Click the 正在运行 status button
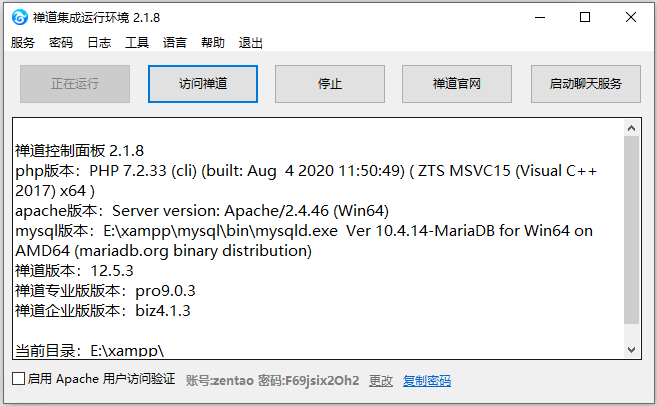The width and height of the screenshot is (657, 406). coord(75,84)
